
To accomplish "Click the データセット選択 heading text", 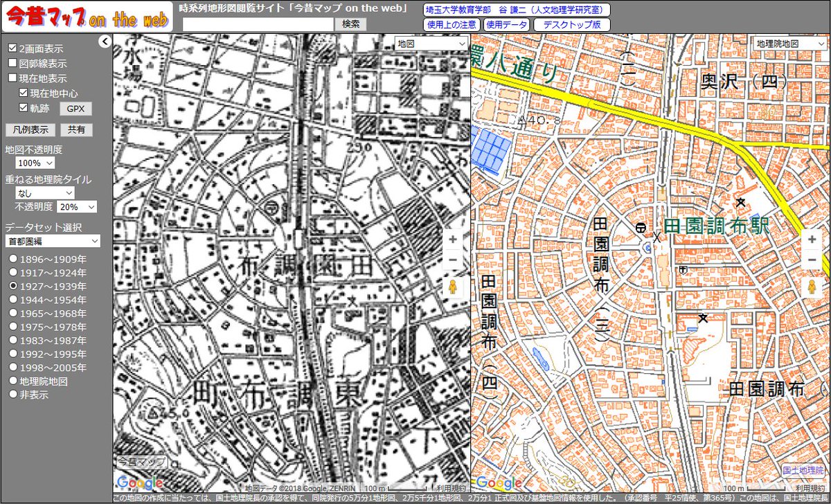I will (44, 227).
